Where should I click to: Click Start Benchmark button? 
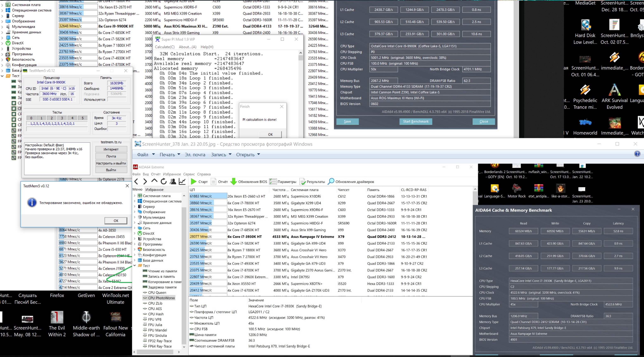[x=416, y=121]
